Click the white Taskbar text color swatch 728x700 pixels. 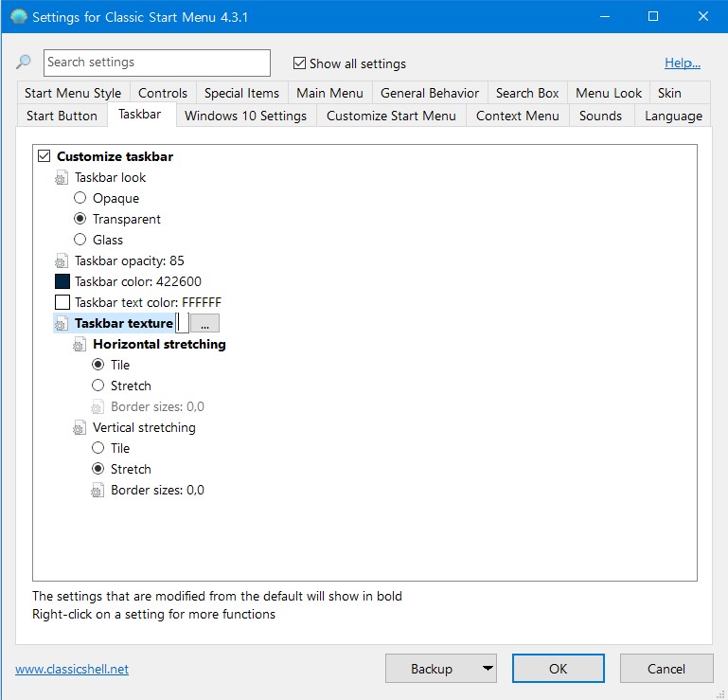62,302
